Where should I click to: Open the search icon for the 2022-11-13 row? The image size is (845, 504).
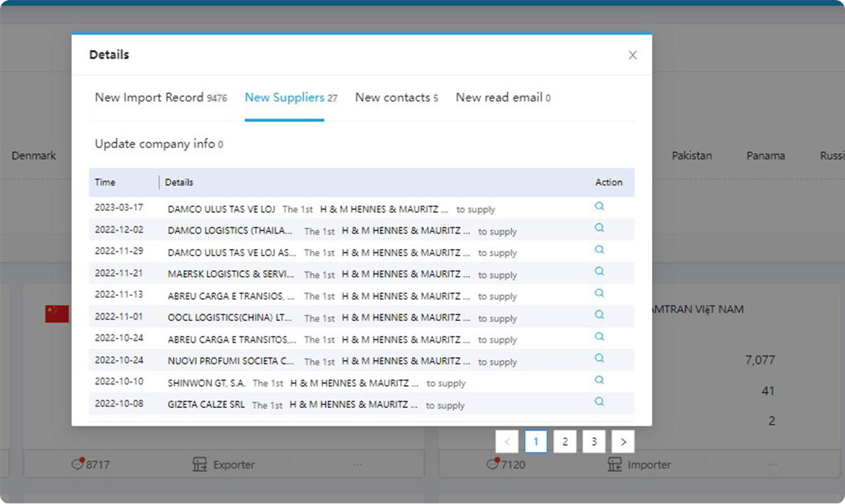(599, 293)
